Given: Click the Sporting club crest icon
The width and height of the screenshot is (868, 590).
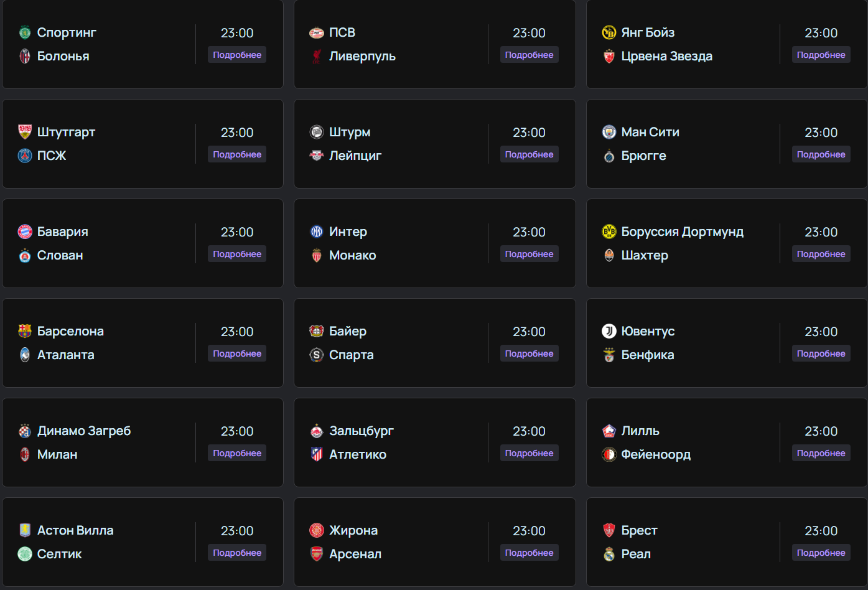Looking at the screenshot, I should 25,32.
